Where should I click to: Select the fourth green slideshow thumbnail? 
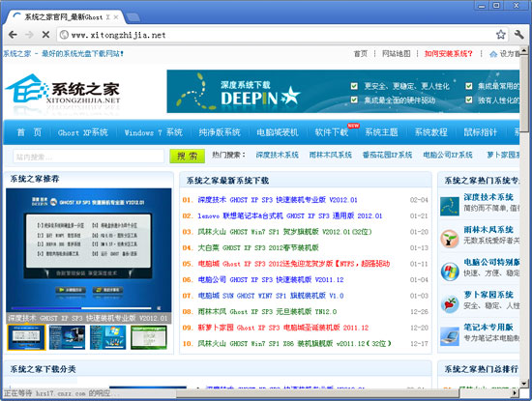(x=149, y=337)
